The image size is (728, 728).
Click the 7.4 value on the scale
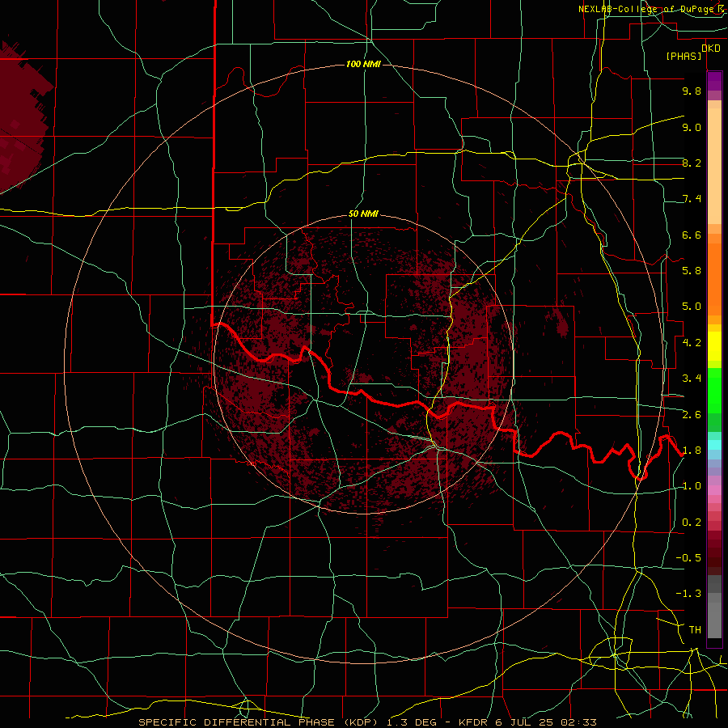[692, 199]
